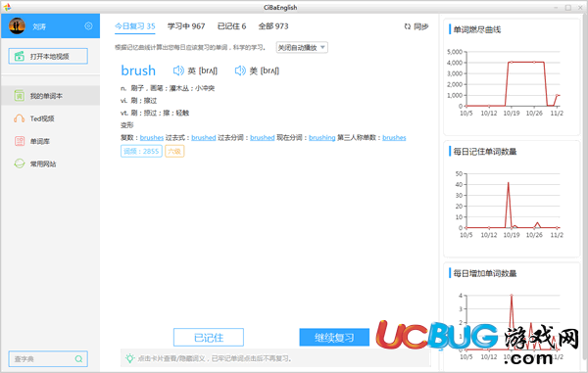Click the 每日增加单词数量 chart title
This screenshot has height=373, width=588.
(x=485, y=273)
